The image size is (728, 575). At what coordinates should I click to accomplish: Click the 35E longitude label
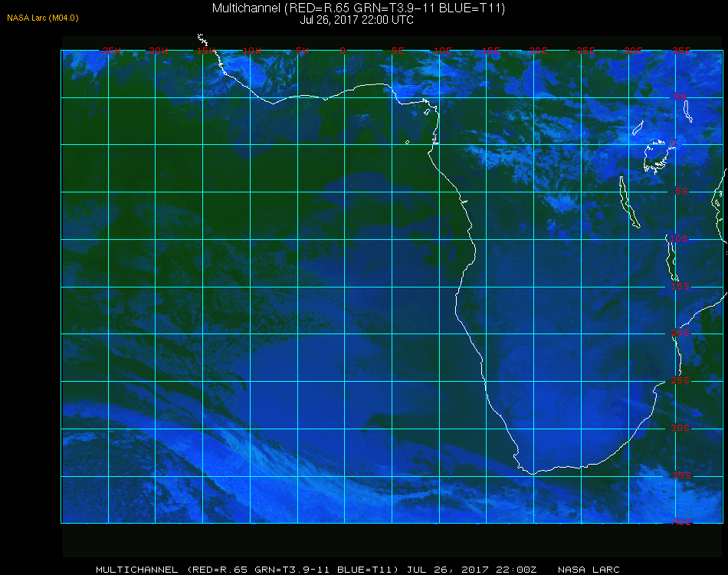[x=681, y=51]
